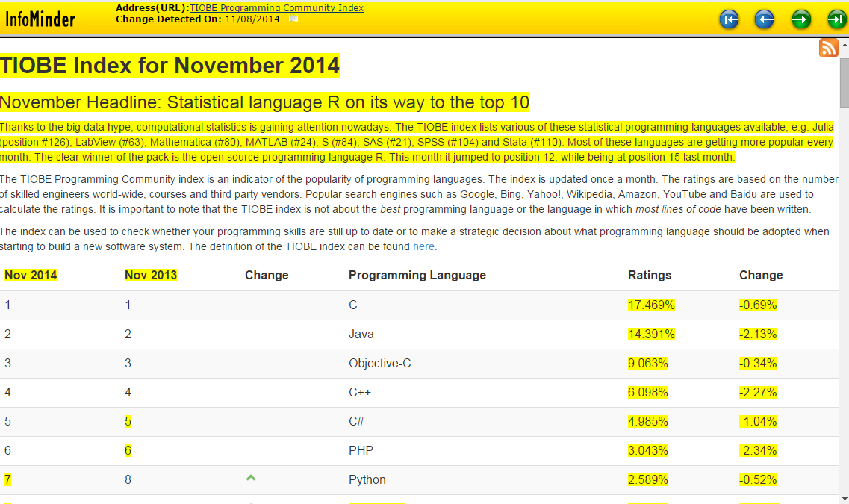
Task: Click the 'Nov 2014' column header
Action: click(x=31, y=275)
